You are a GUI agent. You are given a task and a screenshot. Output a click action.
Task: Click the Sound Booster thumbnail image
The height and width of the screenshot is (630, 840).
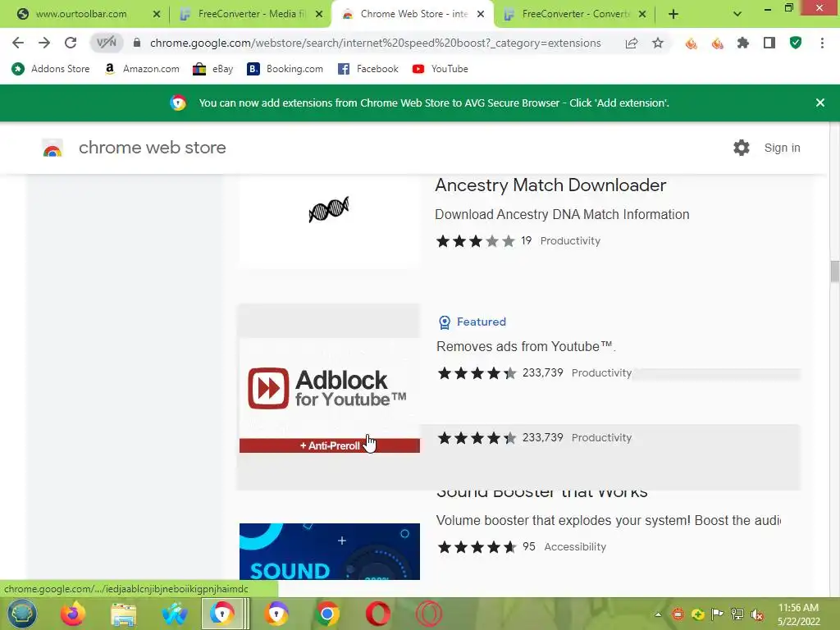(330, 551)
